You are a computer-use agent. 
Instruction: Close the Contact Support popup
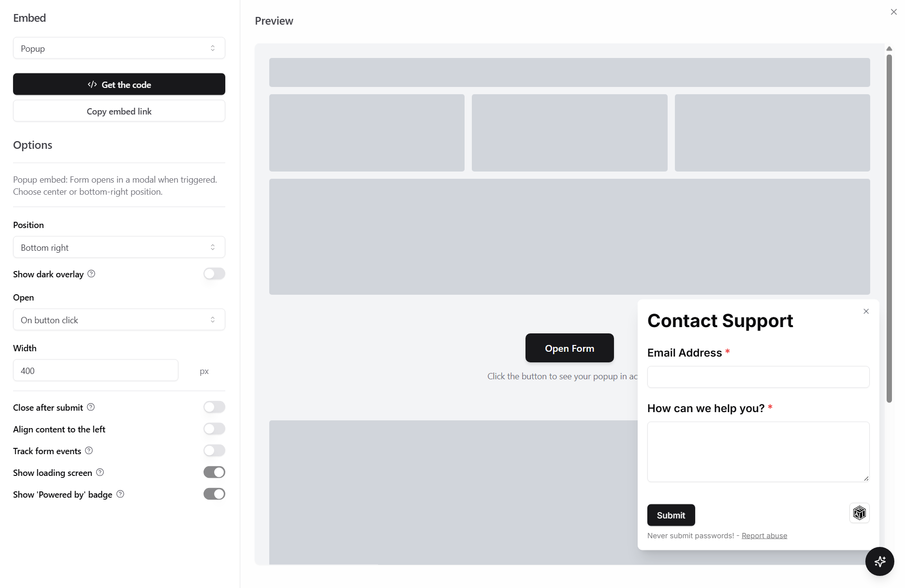[866, 312]
